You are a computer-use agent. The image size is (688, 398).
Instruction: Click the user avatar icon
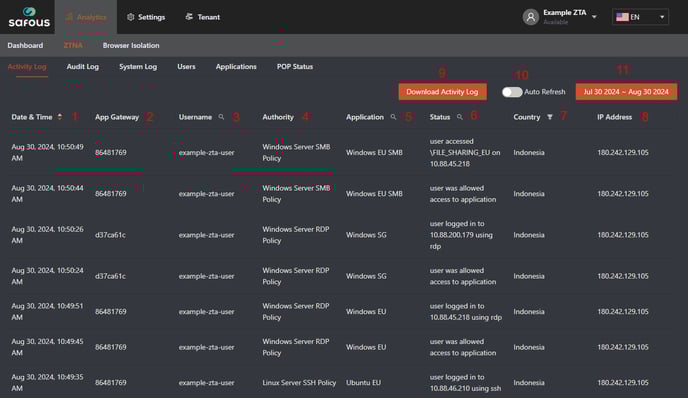(x=530, y=17)
